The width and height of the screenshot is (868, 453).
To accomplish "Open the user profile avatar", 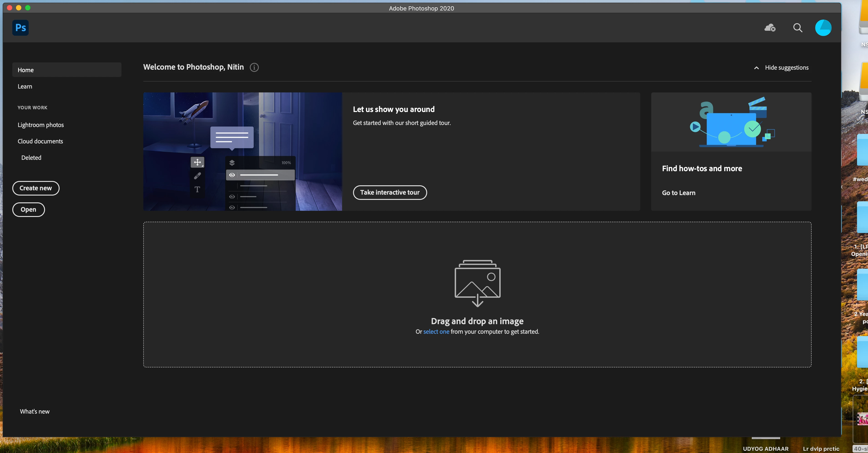I will pos(823,28).
